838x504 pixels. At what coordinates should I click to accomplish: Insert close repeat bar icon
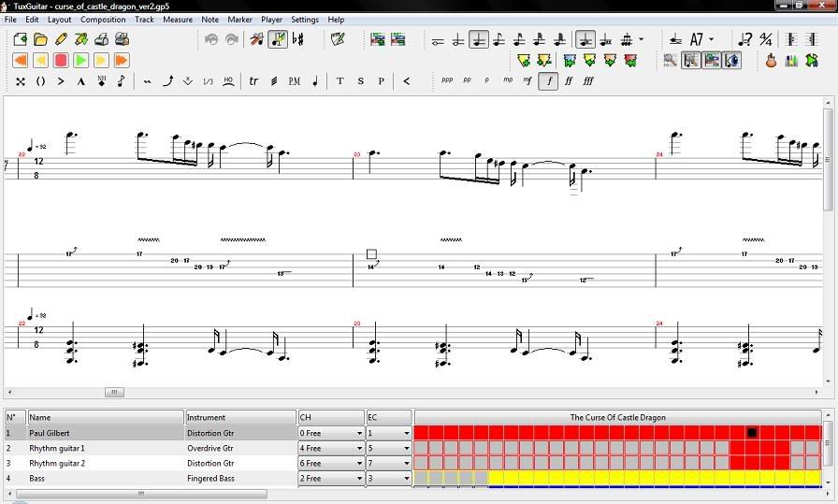pyautogui.click(x=813, y=39)
